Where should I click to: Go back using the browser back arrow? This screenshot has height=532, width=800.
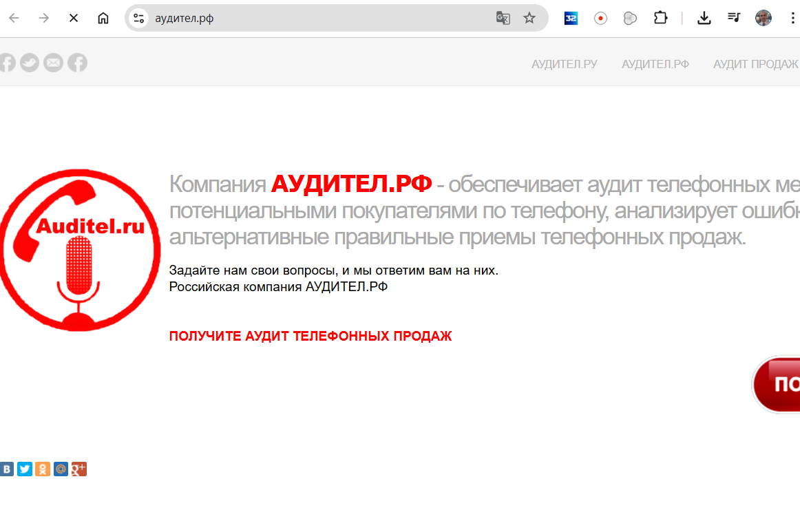click(x=14, y=19)
